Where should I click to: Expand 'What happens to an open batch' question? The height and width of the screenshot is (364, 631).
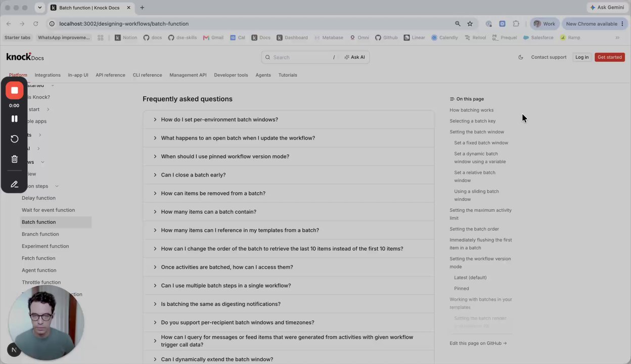point(289,138)
